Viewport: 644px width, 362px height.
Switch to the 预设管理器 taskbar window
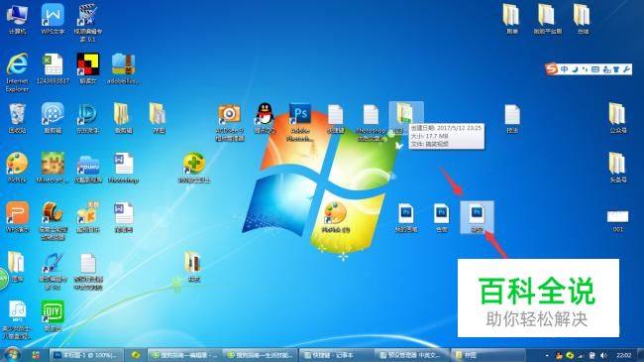click(x=411, y=355)
